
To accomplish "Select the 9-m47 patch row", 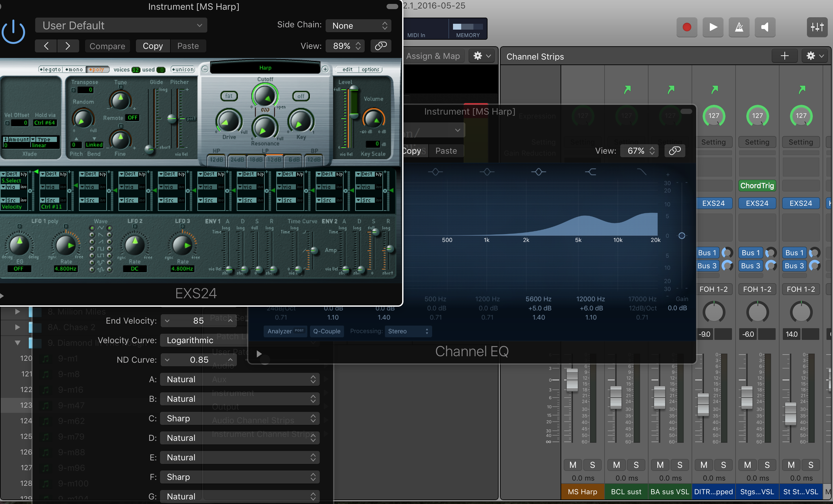I will (71, 405).
